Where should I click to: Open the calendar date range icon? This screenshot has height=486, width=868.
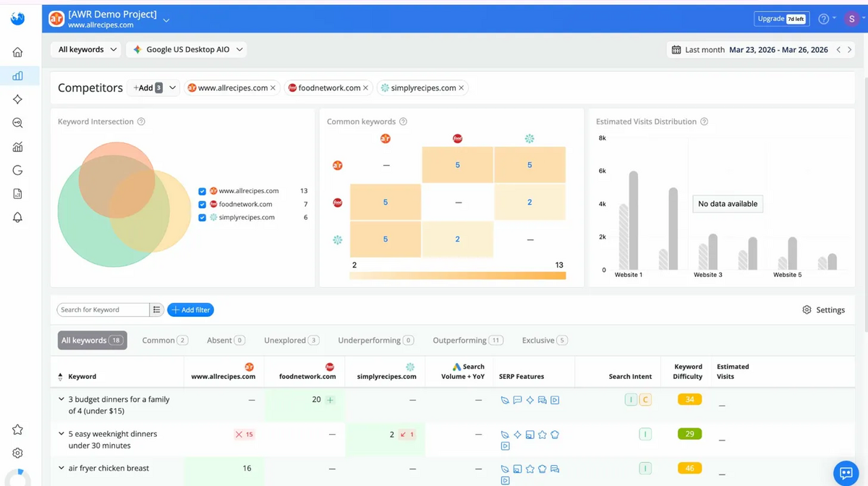(x=676, y=50)
